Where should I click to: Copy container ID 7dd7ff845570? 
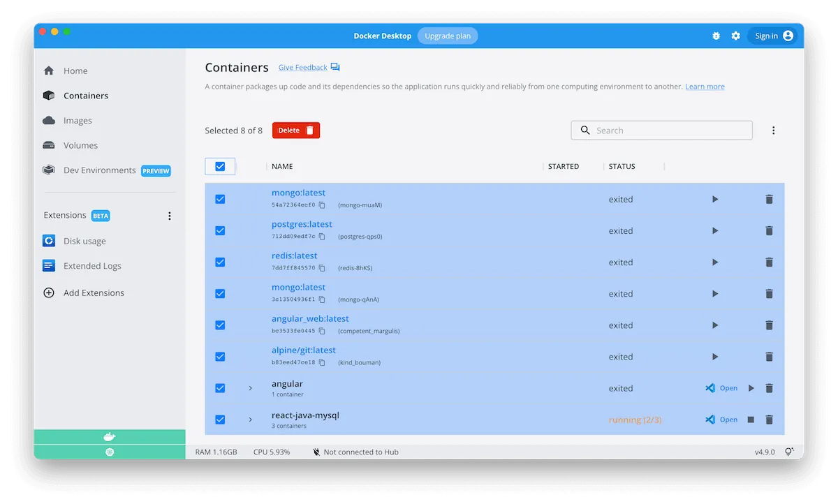pyautogui.click(x=322, y=268)
